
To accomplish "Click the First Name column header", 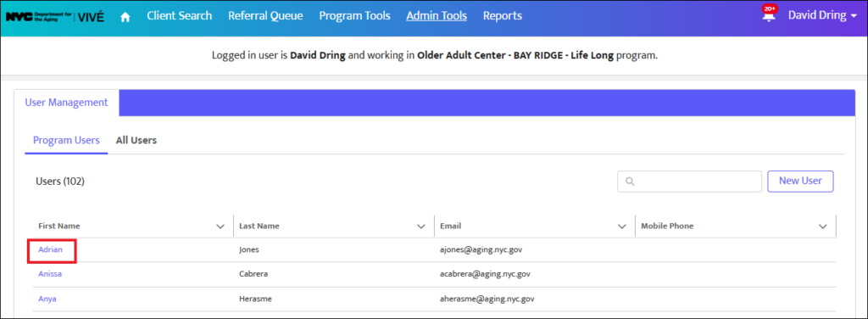I will coord(59,226).
